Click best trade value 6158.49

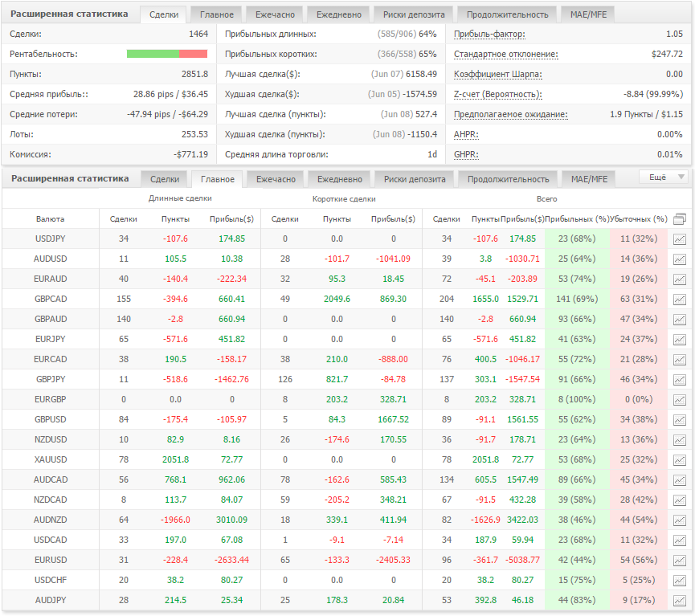[x=421, y=74]
